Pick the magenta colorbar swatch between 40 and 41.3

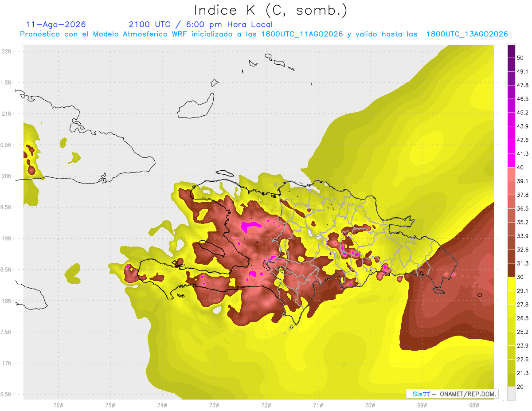coord(511,160)
